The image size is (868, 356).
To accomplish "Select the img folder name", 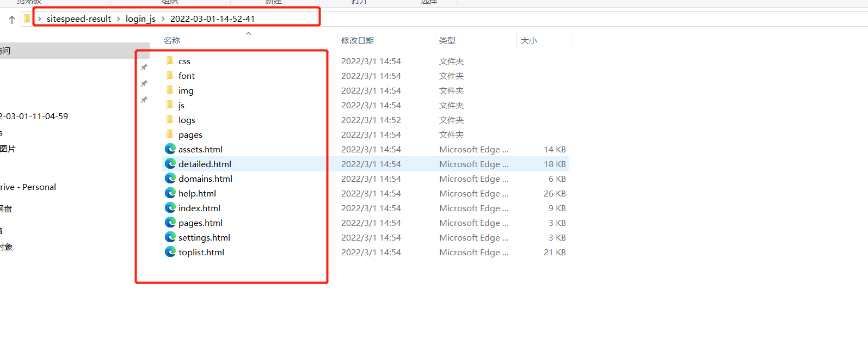I will tap(186, 90).
